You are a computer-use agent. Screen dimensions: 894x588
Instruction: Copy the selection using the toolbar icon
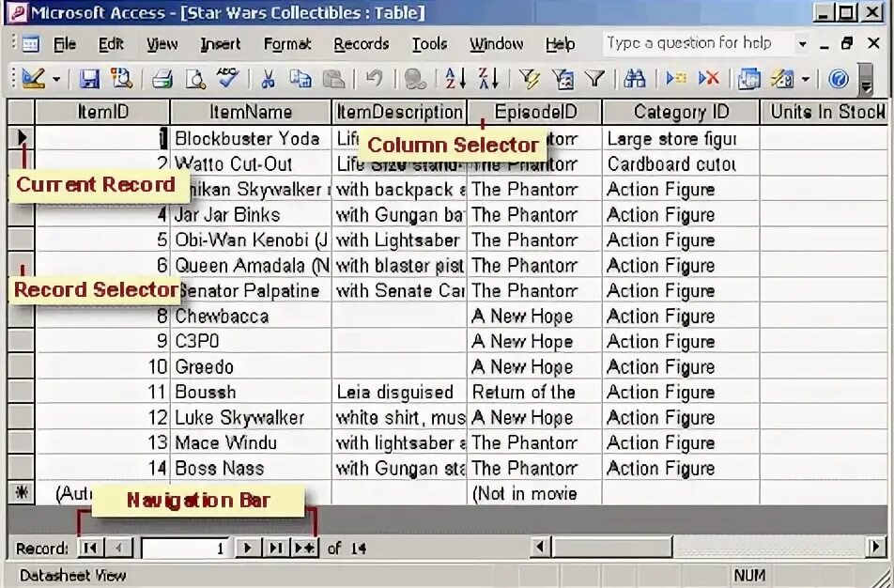coord(301,79)
